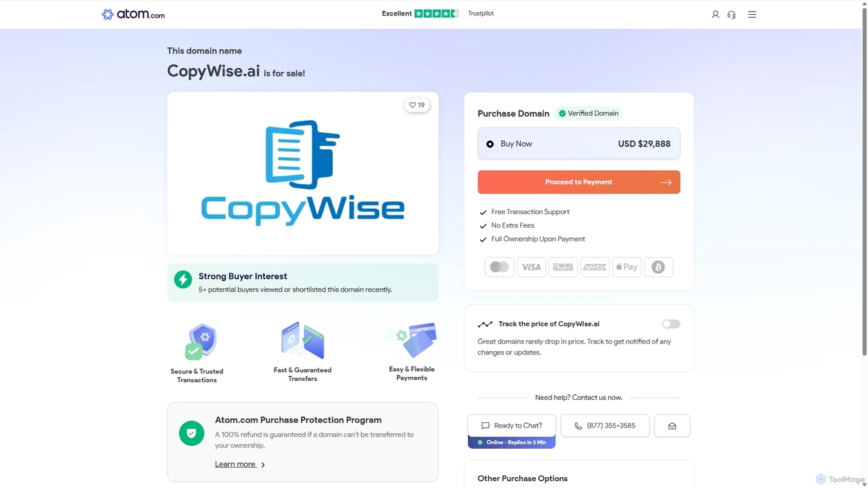Click the headset support icon
The width and height of the screenshot is (868, 488).
point(732,14)
